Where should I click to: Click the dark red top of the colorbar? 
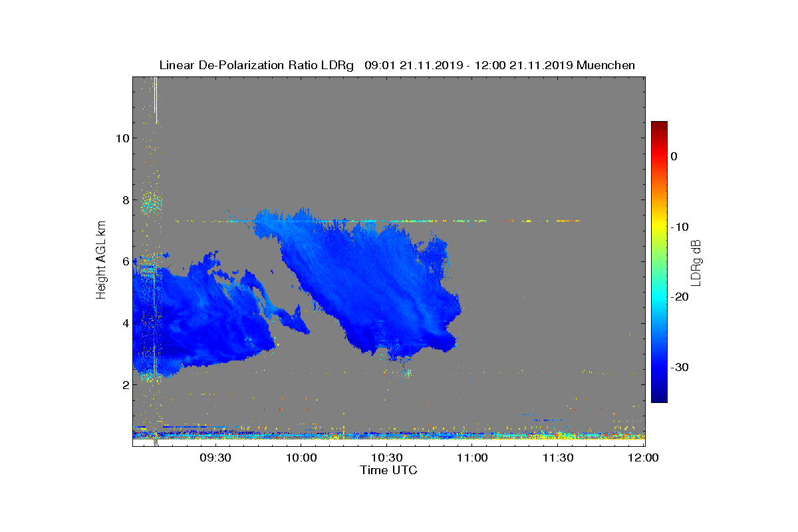click(x=659, y=126)
